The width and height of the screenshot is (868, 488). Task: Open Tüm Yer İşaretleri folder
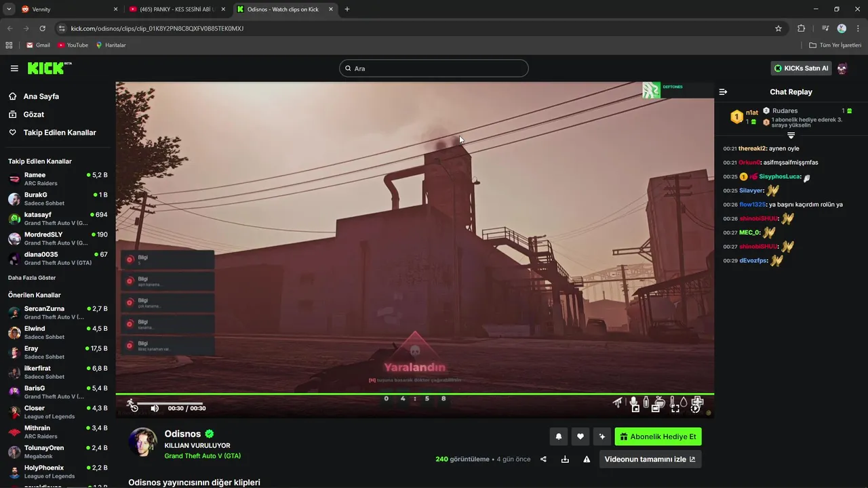tap(835, 45)
